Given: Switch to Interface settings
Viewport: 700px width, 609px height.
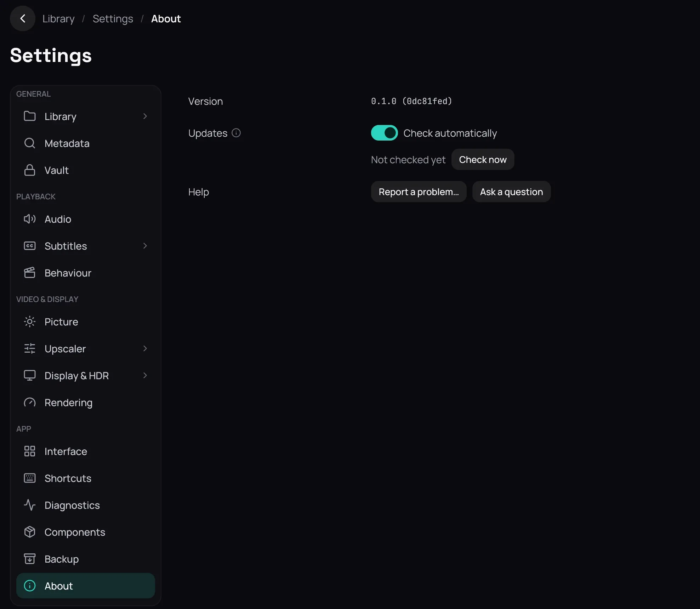Looking at the screenshot, I should (x=86, y=451).
